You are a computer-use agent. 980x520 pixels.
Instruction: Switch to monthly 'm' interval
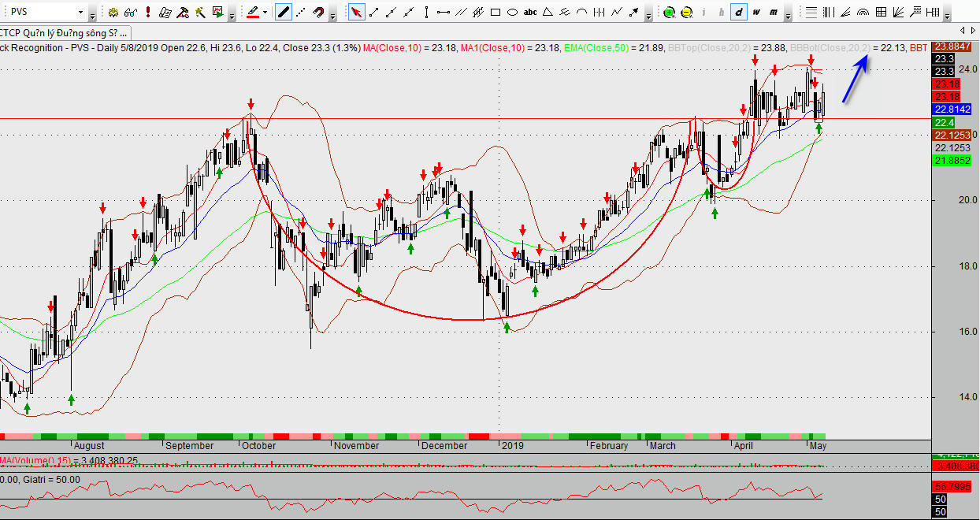pos(774,12)
